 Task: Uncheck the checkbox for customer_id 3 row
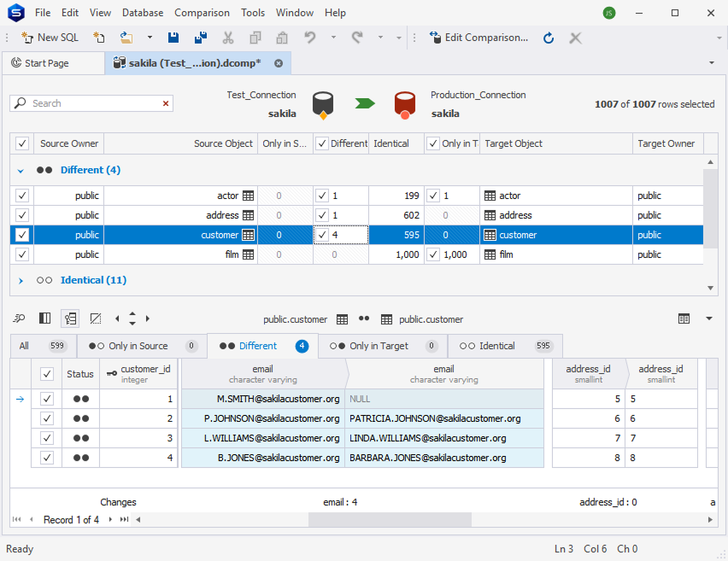click(47, 438)
